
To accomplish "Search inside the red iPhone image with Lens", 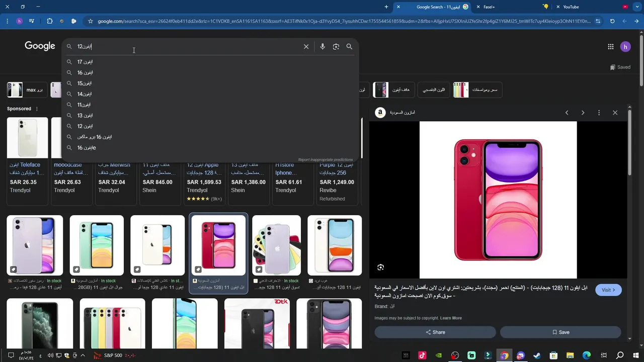I will 381,267.
